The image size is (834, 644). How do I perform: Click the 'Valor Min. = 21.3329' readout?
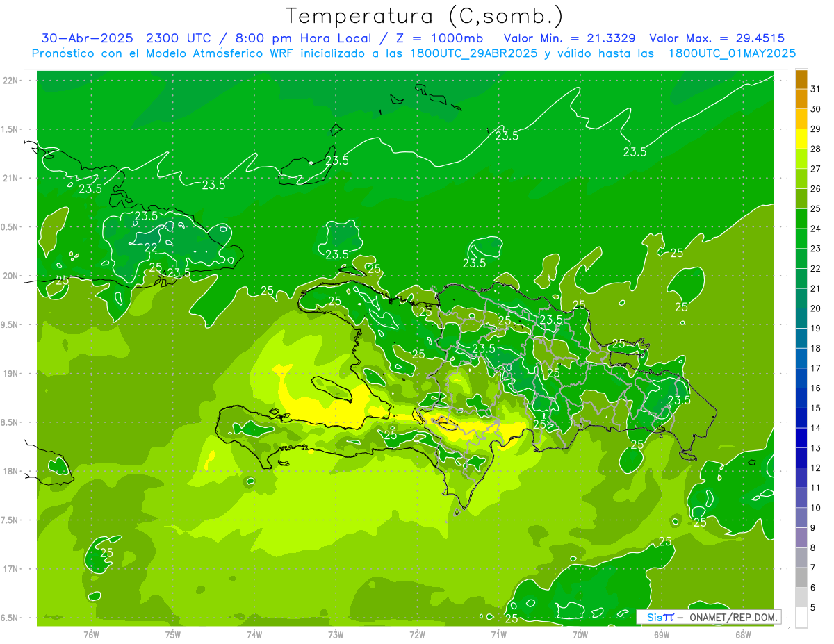click(571, 38)
